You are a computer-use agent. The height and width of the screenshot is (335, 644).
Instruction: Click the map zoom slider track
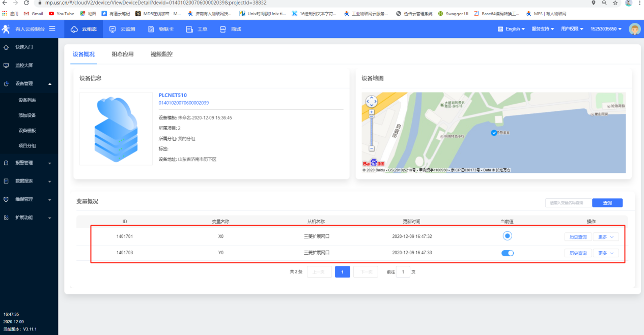point(372,130)
